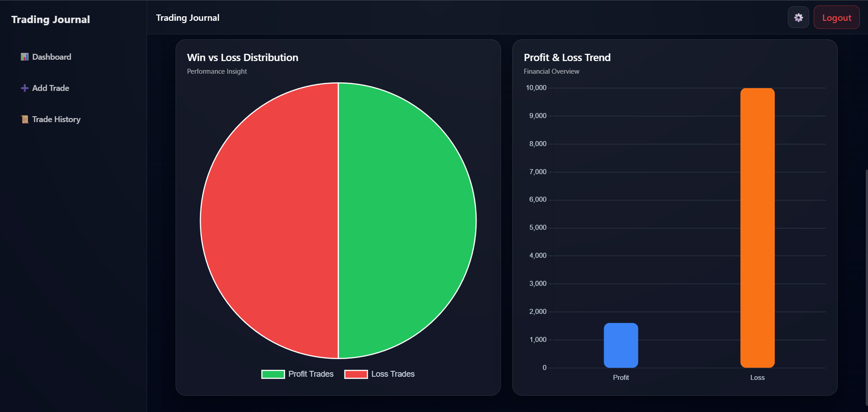Click the Loss x-axis label

(757, 378)
